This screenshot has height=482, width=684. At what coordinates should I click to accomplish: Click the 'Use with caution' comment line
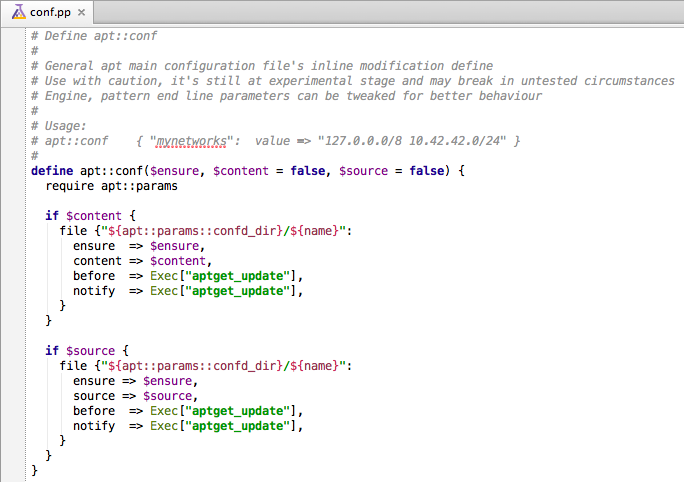[x=352, y=81]
